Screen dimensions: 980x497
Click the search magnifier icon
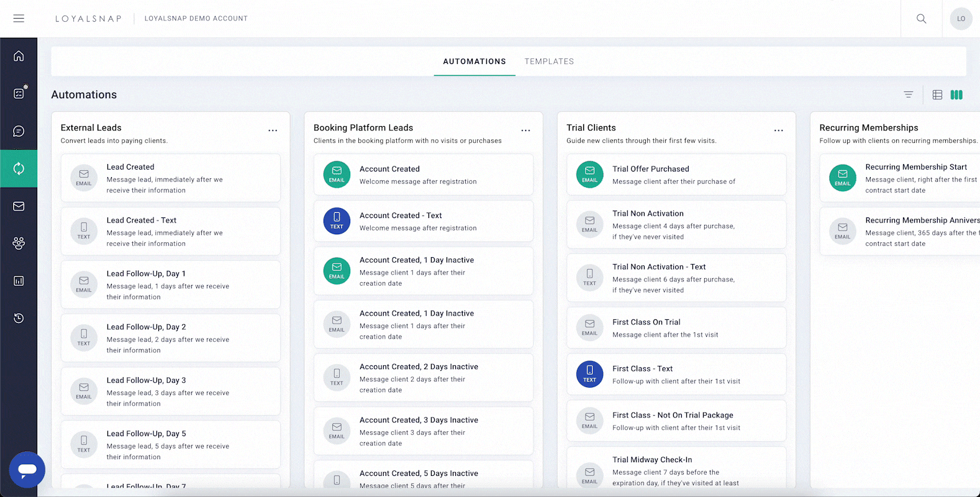pos(921,19)
